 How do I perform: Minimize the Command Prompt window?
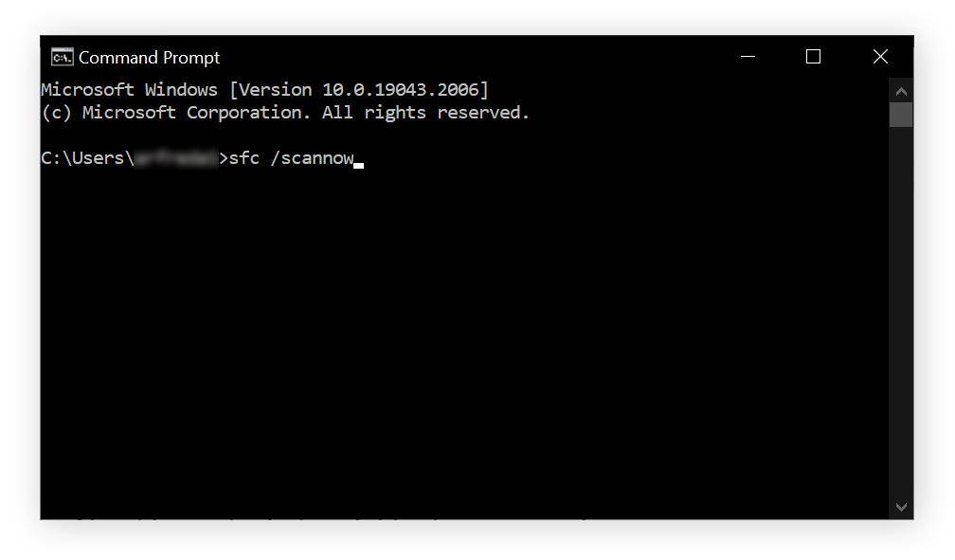click(x=748, y=57)
